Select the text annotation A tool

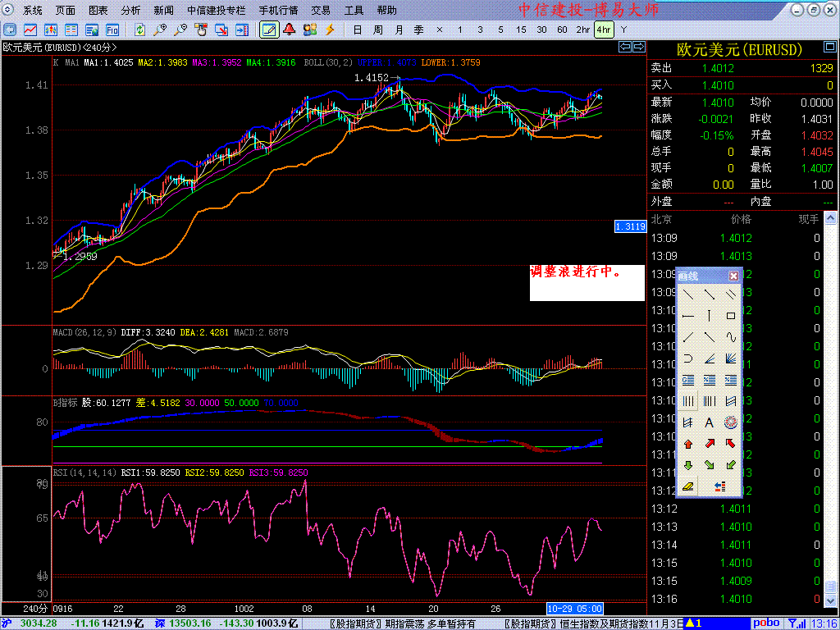(x=710, y=422)
